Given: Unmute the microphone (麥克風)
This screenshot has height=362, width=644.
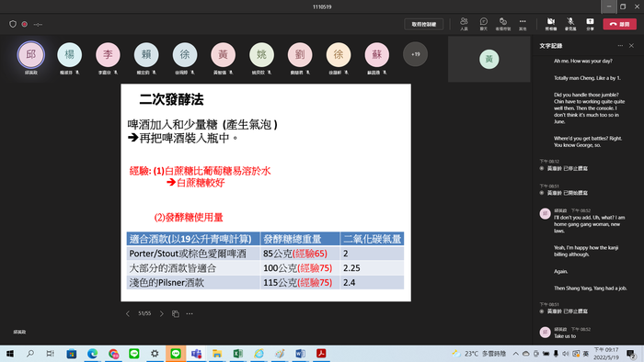Looking at the screenshot, I should [570, 24].
